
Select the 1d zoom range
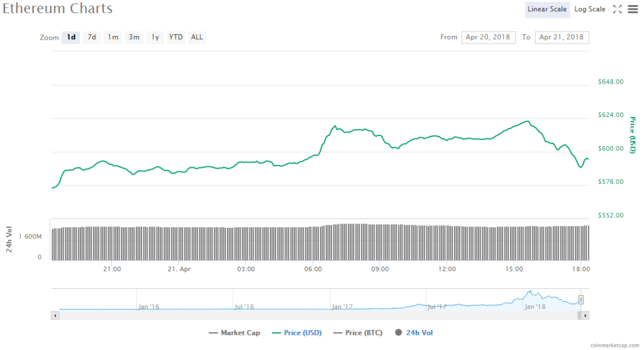tap(71, 37)
